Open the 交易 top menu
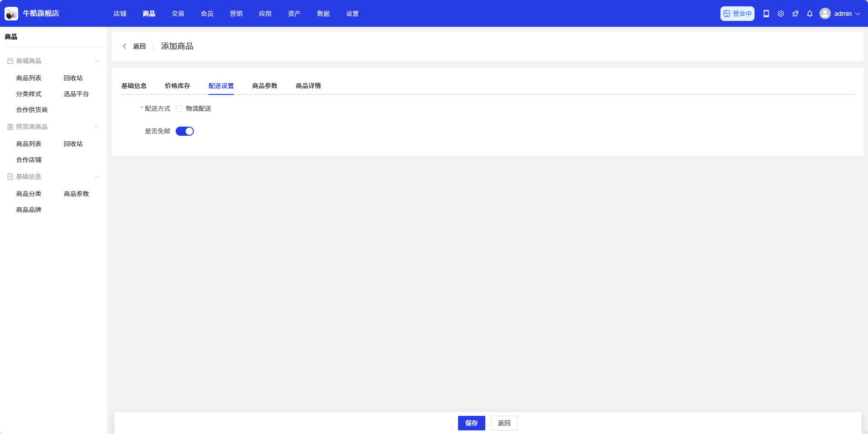Screen dimensions: 868x434 click(178, 14)
